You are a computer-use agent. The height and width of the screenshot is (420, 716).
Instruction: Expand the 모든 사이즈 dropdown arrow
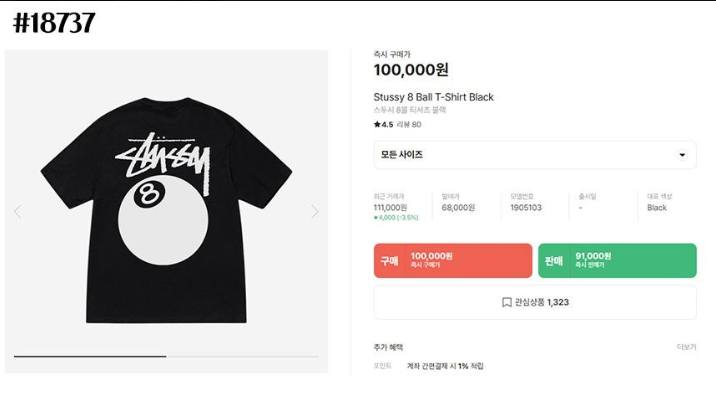[x=682, y=155]
